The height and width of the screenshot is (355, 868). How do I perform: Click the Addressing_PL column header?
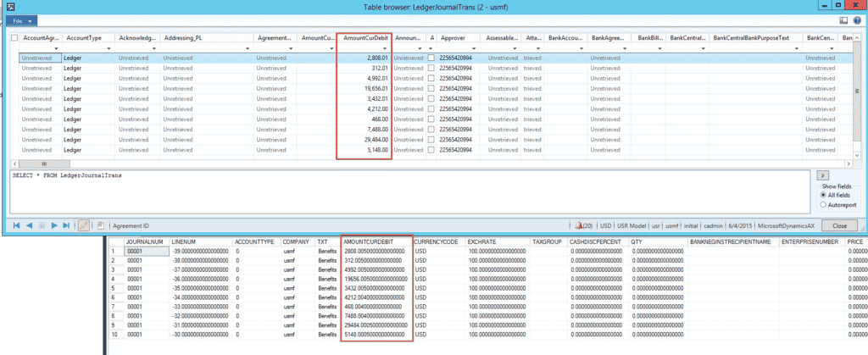(181, 38)
